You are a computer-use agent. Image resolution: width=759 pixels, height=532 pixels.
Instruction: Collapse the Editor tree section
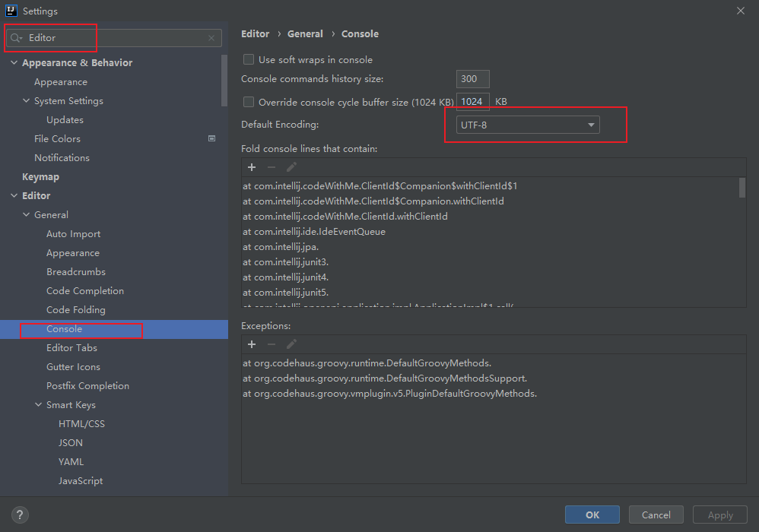tap(14, 195)
